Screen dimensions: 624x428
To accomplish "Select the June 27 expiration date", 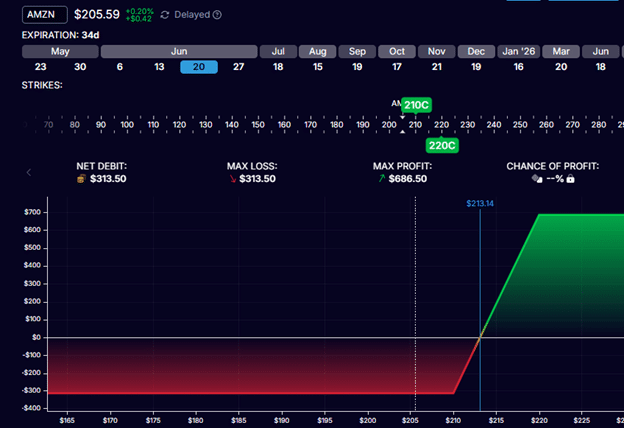I will tap(237, 67).
